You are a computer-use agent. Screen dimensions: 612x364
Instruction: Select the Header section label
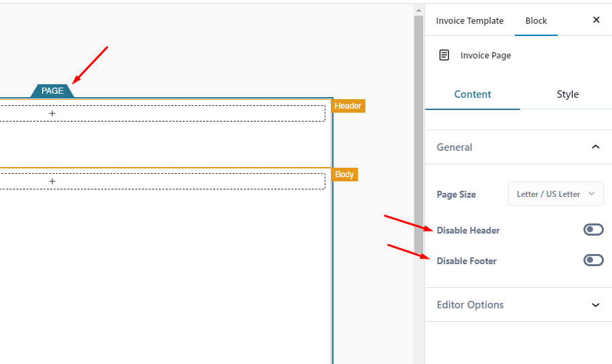[348, 106]
